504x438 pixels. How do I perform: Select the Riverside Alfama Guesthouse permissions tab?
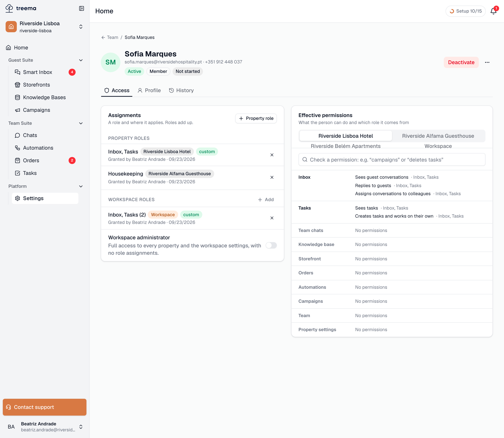(438, 136)
